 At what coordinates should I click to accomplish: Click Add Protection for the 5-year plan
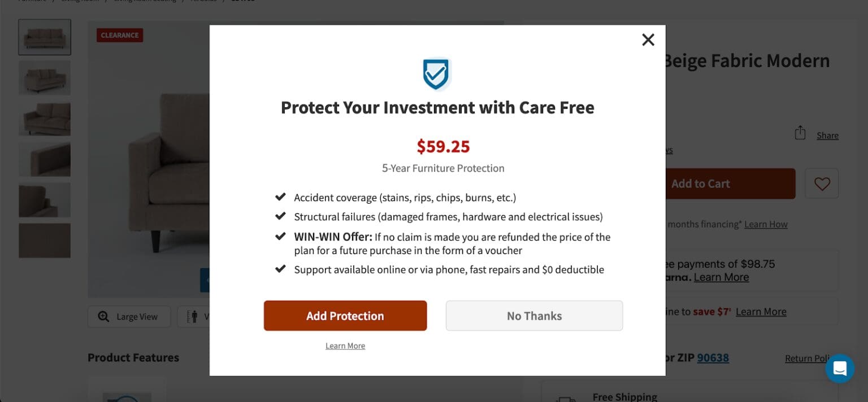345,316
